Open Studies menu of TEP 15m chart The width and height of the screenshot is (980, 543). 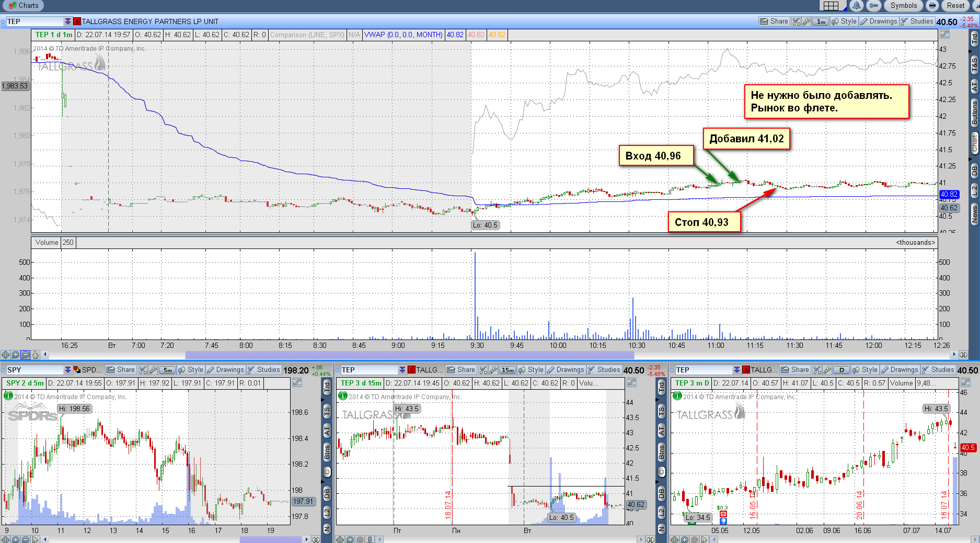click(604, 370)
